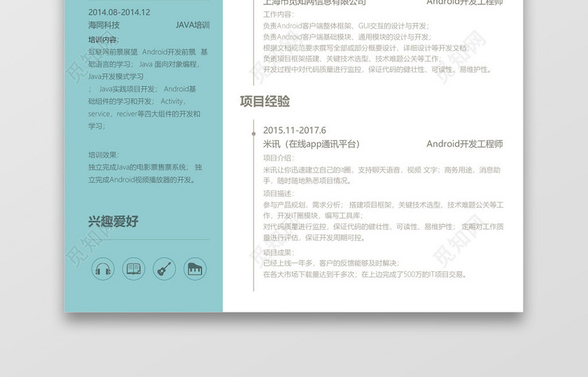Click the line 开发过程中对代码质量进行监控
This screenshot has height=377, width=588.
[377, 69]
